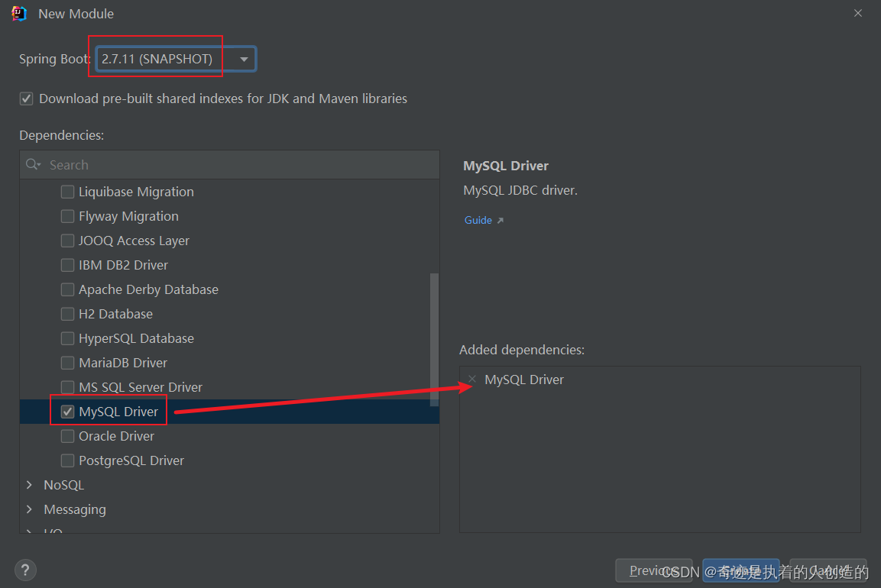881x588 pixels.
Task: Check PostgreSQL Driver box
Action: coord(67,460)
